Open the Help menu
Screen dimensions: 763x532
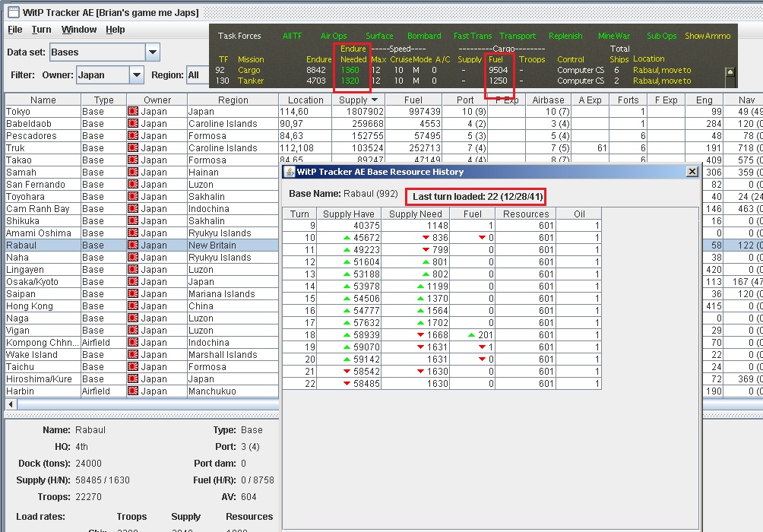[x=116, y=30]
